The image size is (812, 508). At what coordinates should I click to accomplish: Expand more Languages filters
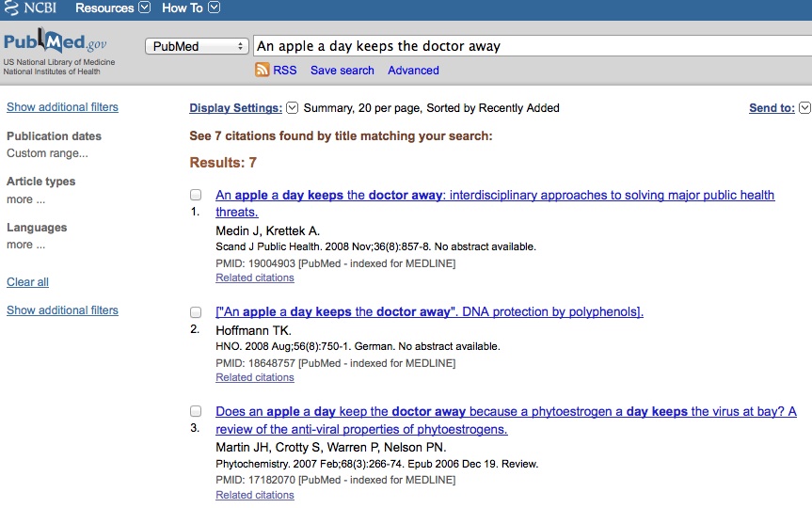click(26, 245)
